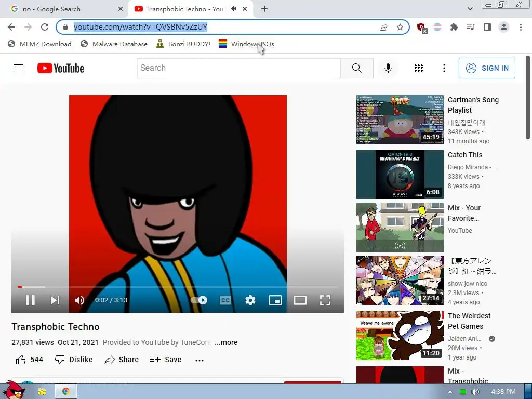The height and width of the screenshot is (399, 532).
Task: Expand the description with ...more
Action: pos(226,343)
